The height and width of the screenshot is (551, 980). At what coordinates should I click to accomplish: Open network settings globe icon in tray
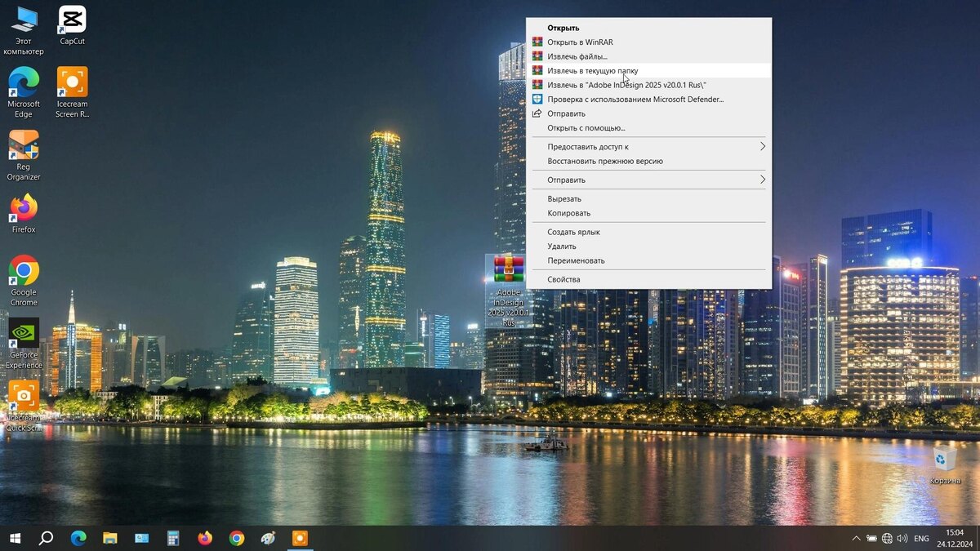(x=887, y=539)
